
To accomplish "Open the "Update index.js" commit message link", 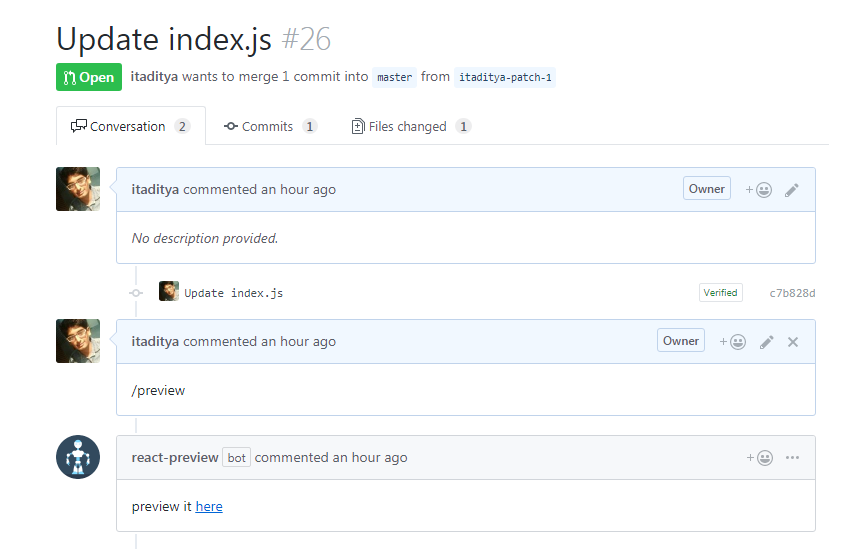I will click(x=234, y=293).
